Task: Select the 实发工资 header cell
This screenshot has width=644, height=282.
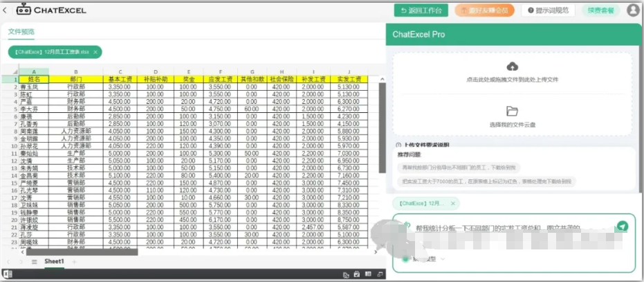Action: [x=349, y=79]
